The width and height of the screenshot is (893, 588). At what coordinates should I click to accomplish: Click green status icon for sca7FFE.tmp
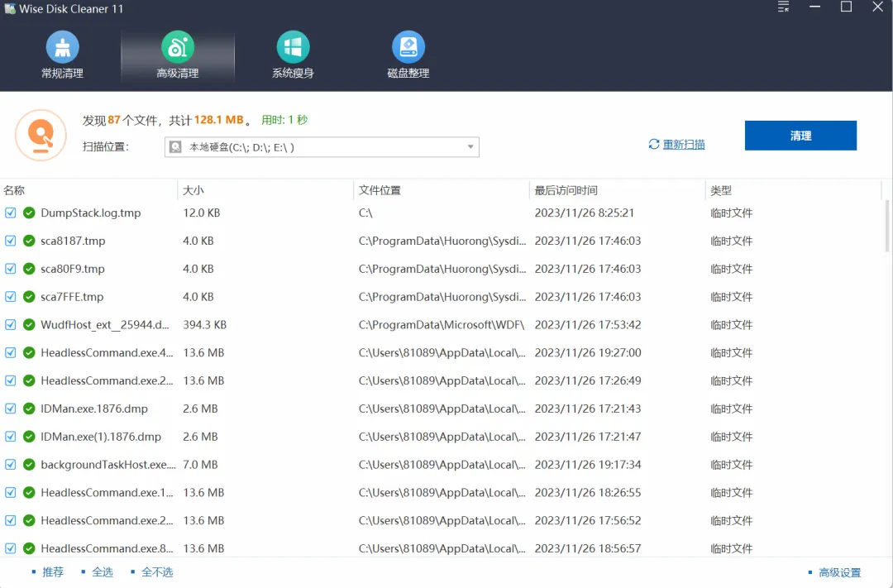click(29, 297)
